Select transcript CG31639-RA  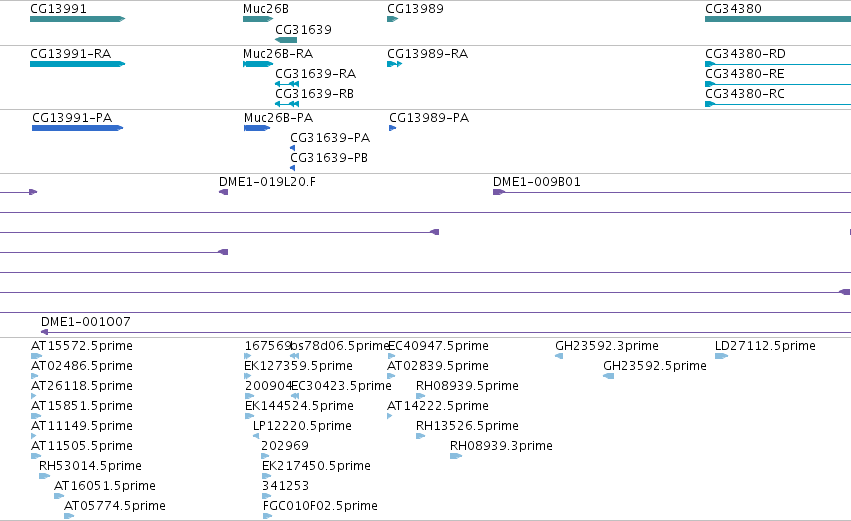[287, 84]
